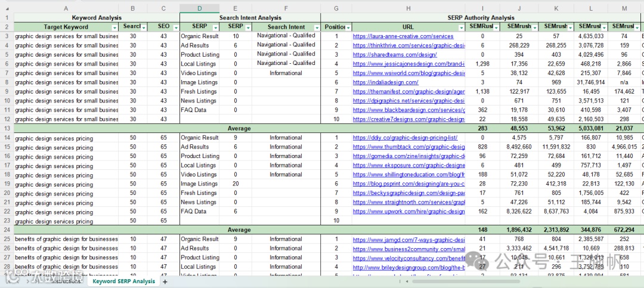Screen dimensions: 644x288
Task: Select the Keyword Analysis merged header cell
Action: (x=97, y=18)
